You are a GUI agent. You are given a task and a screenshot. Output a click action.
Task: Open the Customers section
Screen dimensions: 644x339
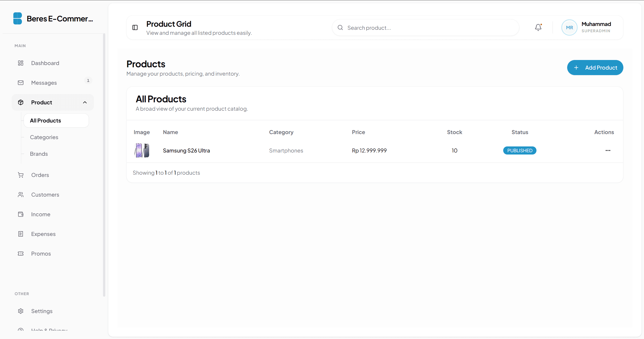(x=53, y=195)
